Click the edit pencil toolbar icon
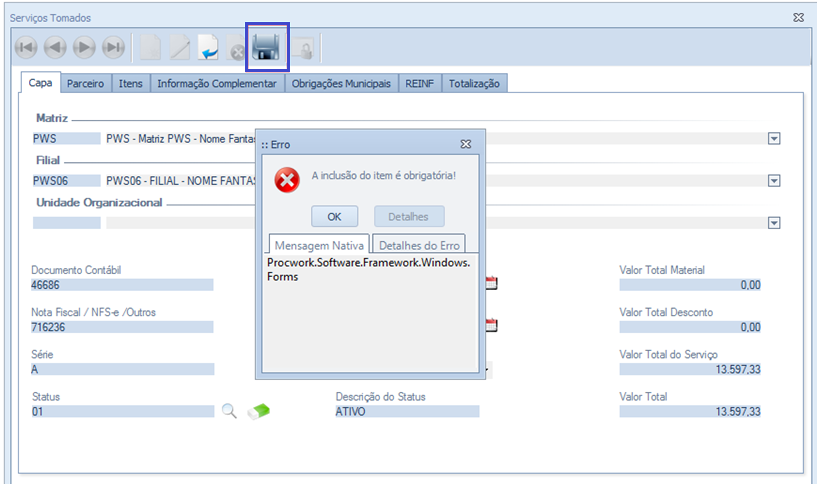This screenshot has height=485, width=819. (x=180, y=48)
